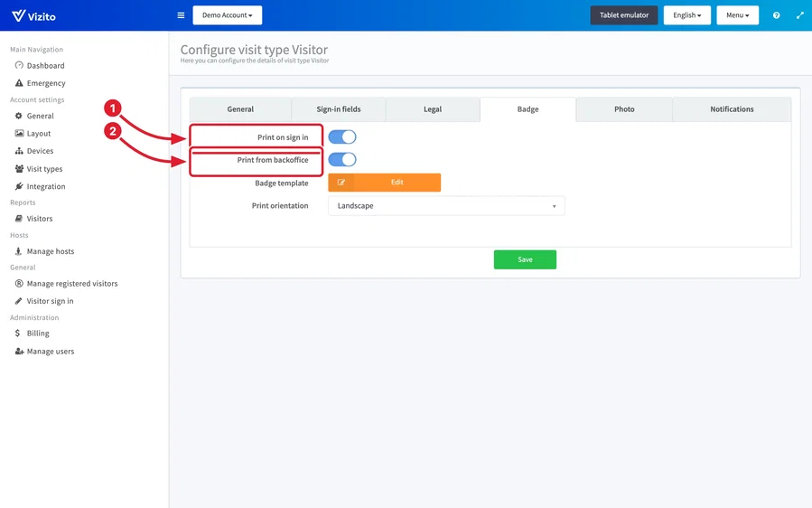The height and width of the screenshot is (508, 812).
Task: Open the Print orientation Landscape dropdown
Action: pyautogui.click(x=446, y=206)
